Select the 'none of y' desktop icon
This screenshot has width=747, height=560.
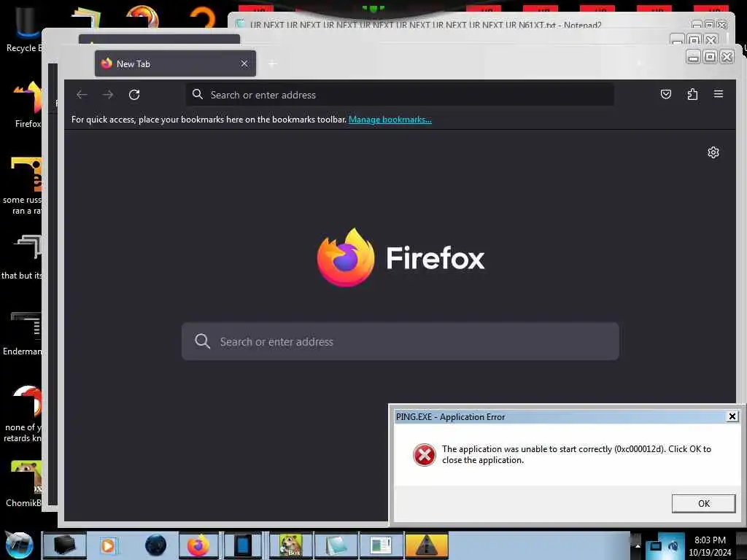[23, 414]
